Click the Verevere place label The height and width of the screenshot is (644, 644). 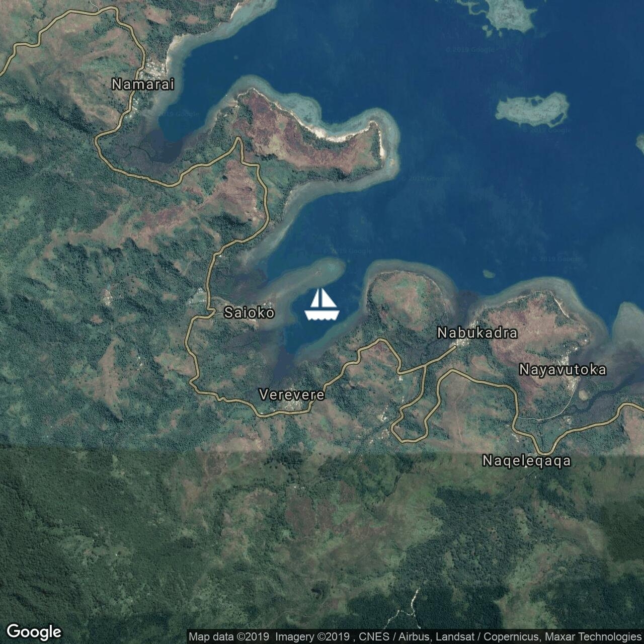tap(291, 395)
